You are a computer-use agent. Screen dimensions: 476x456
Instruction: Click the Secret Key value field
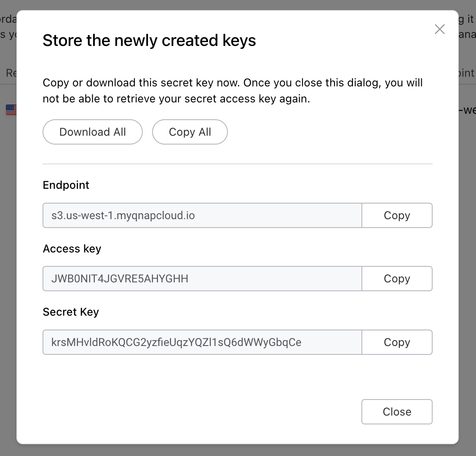(x=202, y=342)
